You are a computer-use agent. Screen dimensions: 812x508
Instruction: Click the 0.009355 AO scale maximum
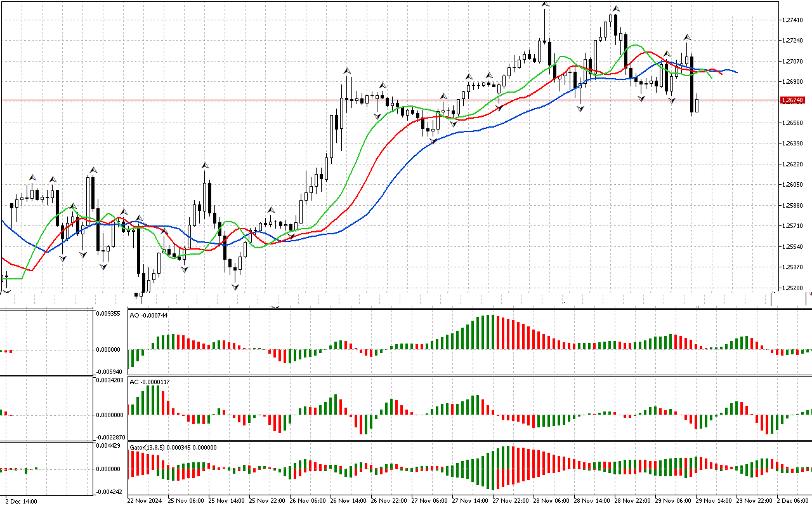pyautogui.click(x=108, y=313)
